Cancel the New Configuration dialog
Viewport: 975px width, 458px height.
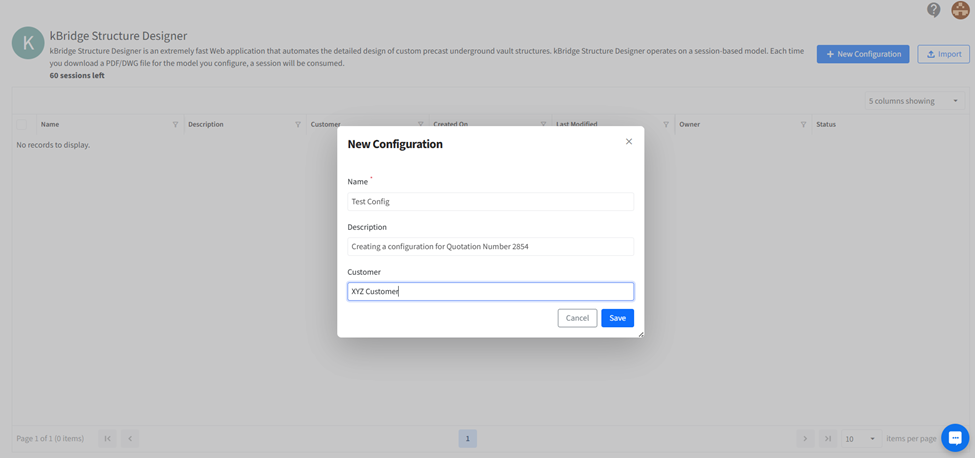[577, 318]
